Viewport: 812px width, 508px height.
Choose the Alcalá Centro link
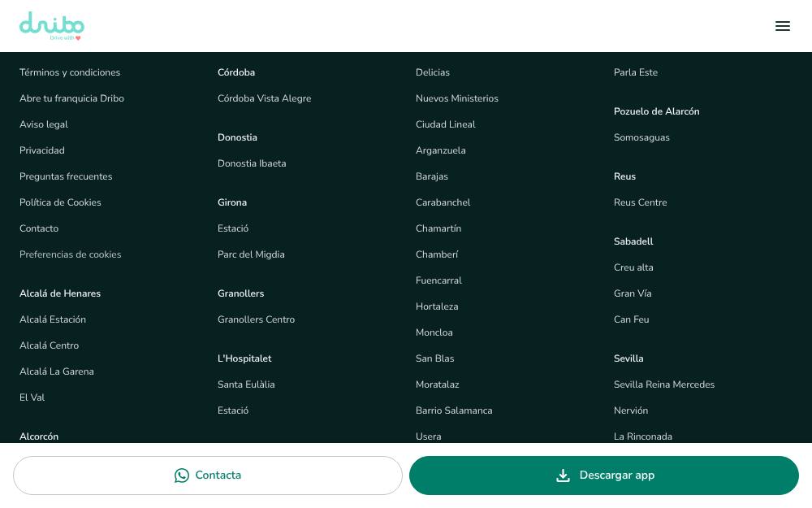pyautogui.click(x=50, y=345)
